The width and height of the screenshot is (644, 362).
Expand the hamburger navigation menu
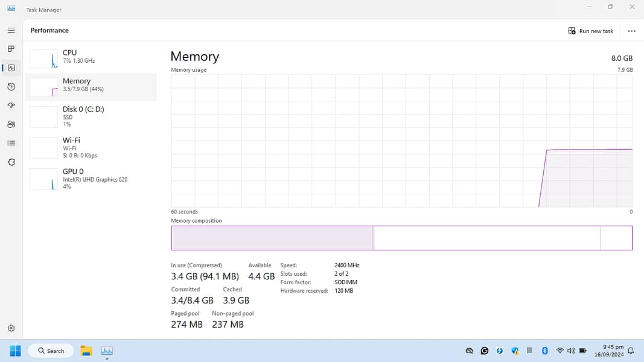[x=11, y=30]
